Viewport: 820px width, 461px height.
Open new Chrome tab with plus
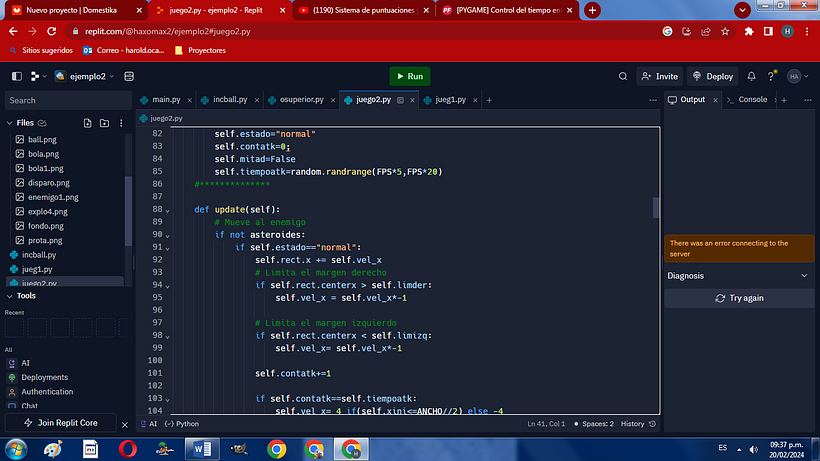click(592, 10)
